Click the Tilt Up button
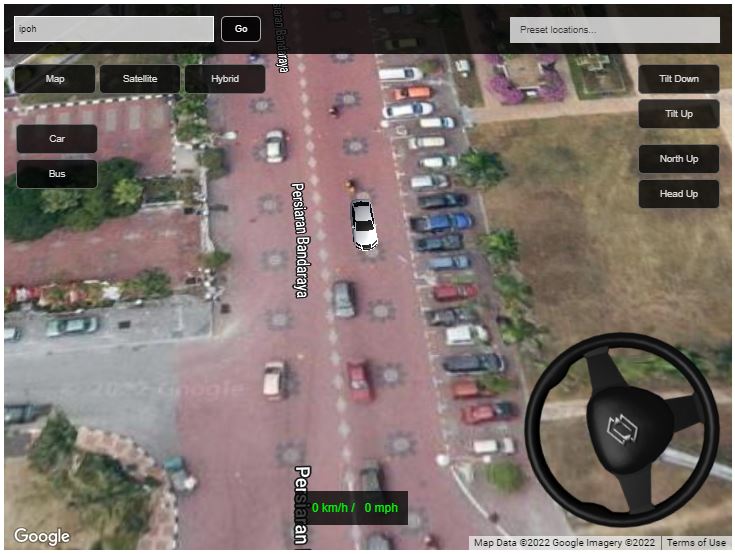 [679, 114]
